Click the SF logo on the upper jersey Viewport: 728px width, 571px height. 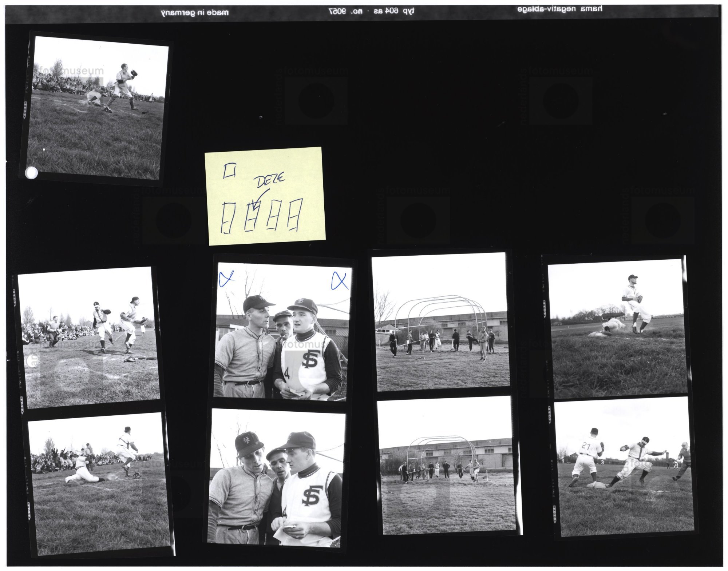click(311, 359)
